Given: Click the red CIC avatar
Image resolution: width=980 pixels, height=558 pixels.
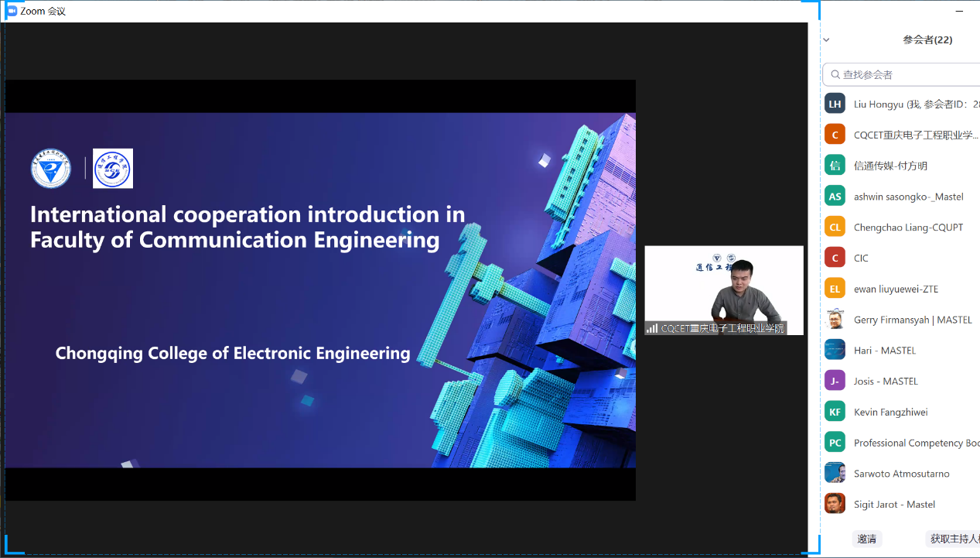Looking at the screenshot, I should click(x=835, y=258).
